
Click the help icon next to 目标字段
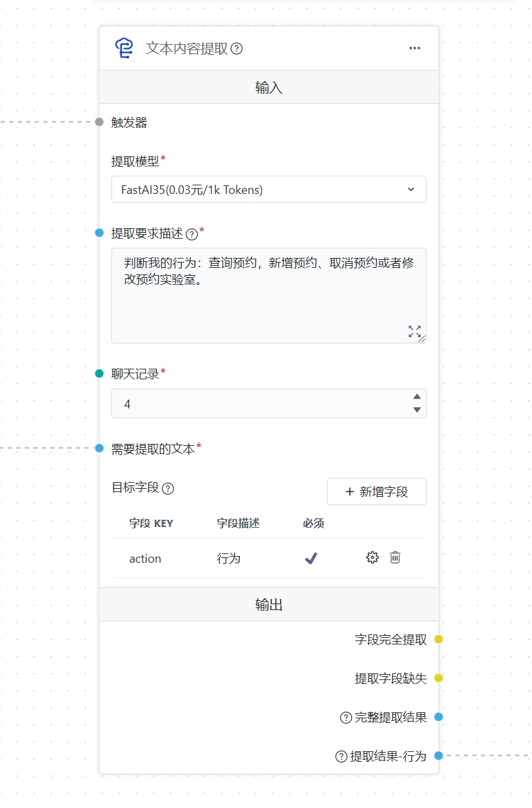(x=168, y=488)
